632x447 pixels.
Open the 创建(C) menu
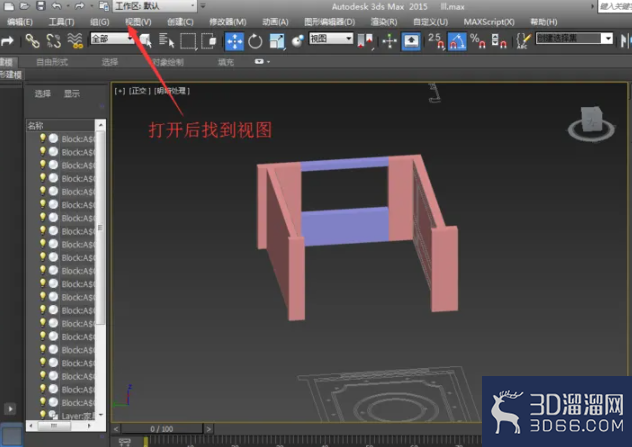(x=180, y=22)
